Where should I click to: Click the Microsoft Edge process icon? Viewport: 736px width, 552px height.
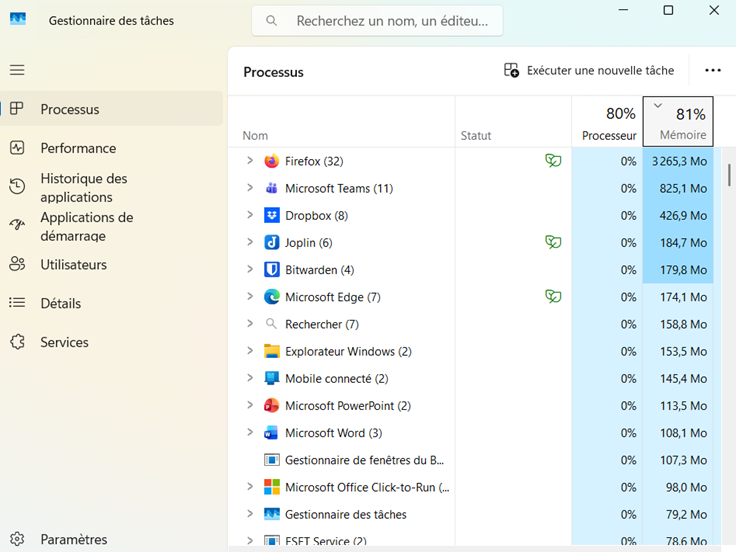click(x=271, y=297)
